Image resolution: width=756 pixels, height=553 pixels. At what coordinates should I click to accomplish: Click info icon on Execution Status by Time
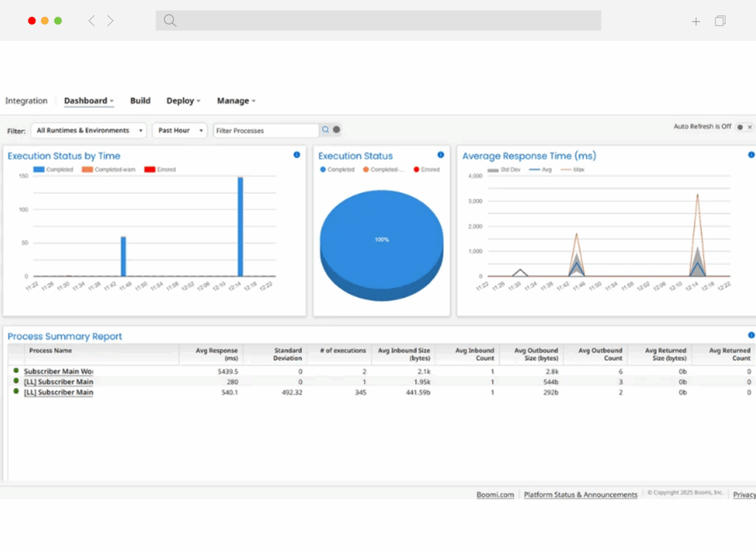pyautogui.click(x=297, y=155)
